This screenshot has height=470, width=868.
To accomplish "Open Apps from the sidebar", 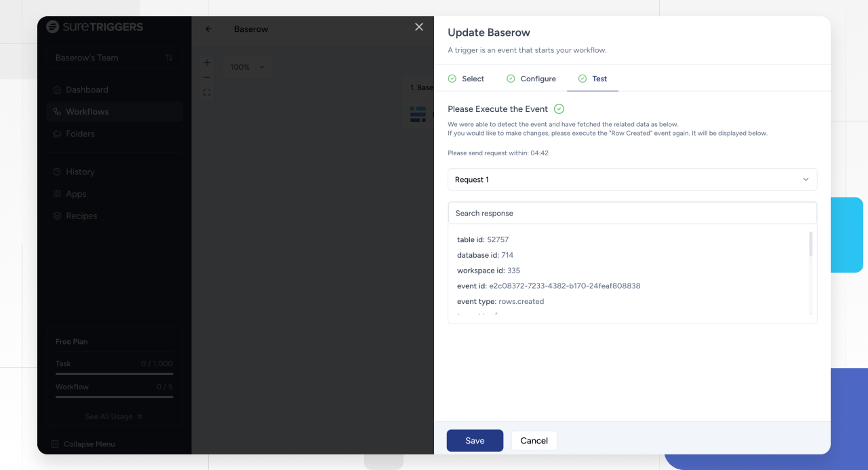I will 115,194.
